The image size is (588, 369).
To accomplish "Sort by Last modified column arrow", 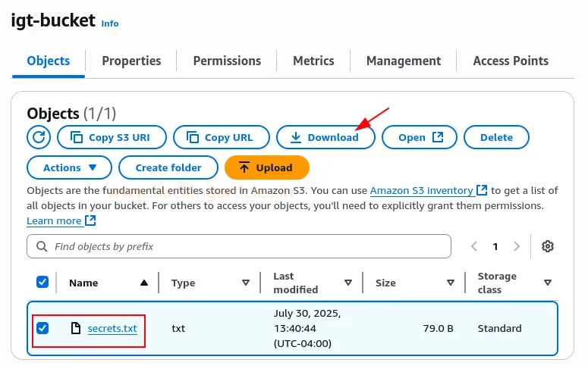I will (x=347, y=283).
